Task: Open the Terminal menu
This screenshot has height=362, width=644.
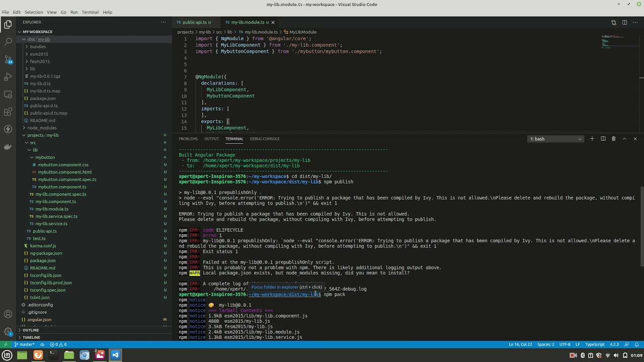Action: [x=90, y=12]
